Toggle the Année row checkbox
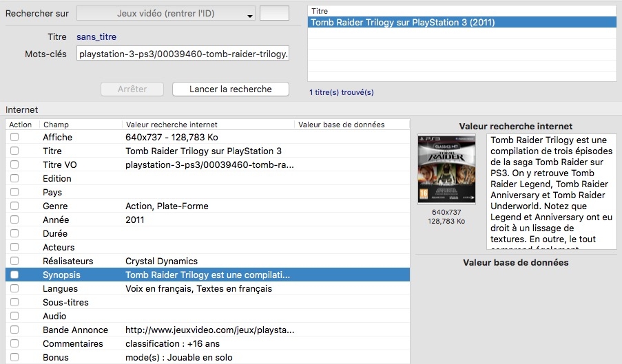This screenshot has width=622, height=364. click(x=14, y=220)
